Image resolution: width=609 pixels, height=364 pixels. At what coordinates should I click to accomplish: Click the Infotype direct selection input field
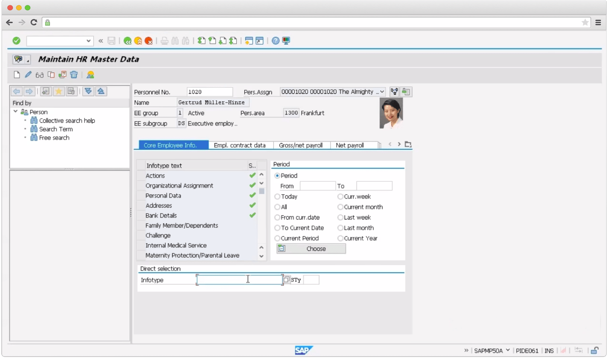239,280
